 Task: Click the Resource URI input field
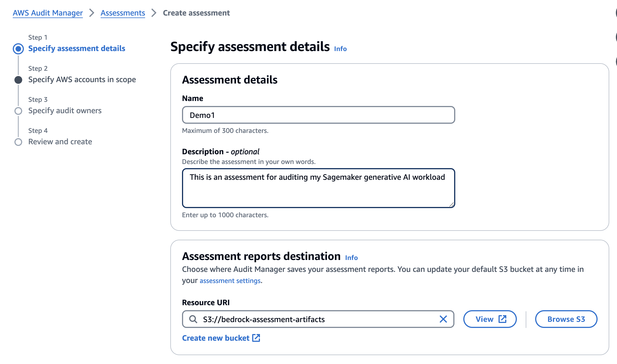305,319
